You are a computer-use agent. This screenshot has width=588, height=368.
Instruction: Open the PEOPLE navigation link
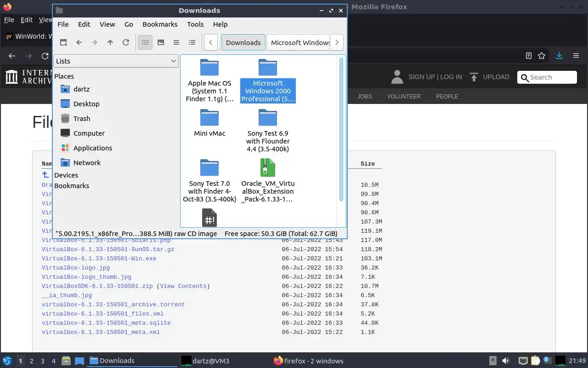tap(447, 97)
